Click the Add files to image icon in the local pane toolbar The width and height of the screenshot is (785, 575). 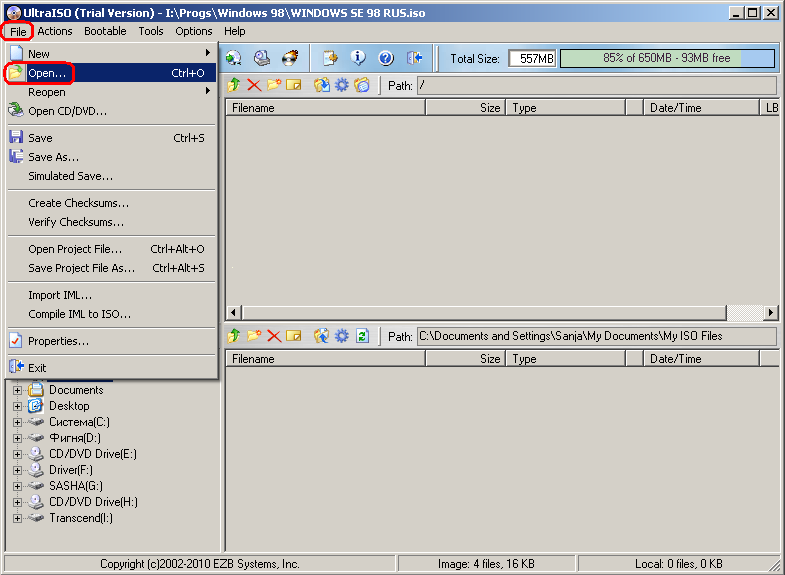click(x=322, y=336)
